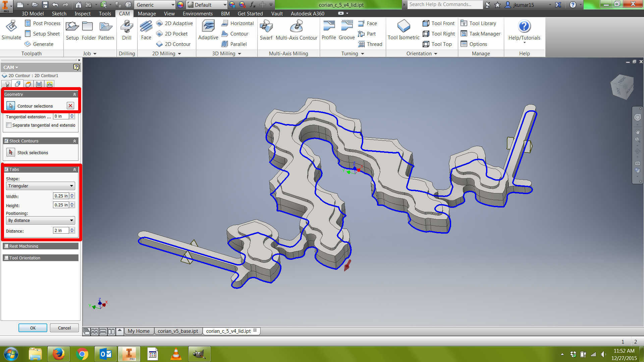Screen dimensions: 644x362
Task: Confirm the 2D Contour dialog with OK
Action: pyautogui.click(x=33, y=328)
